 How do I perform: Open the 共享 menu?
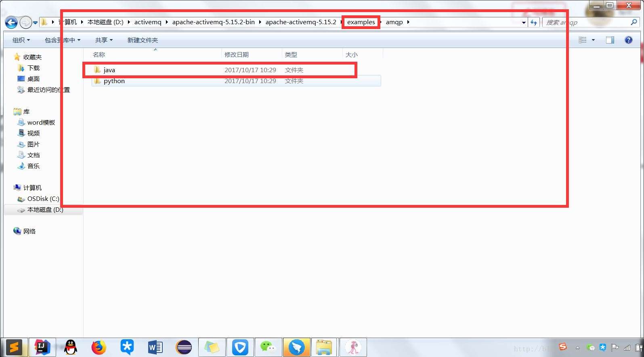pos(104,40)
